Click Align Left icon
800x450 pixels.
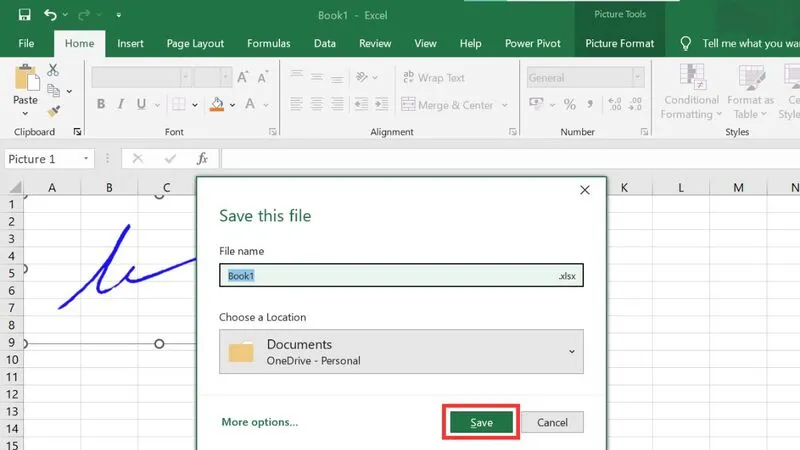click(296, 104)
